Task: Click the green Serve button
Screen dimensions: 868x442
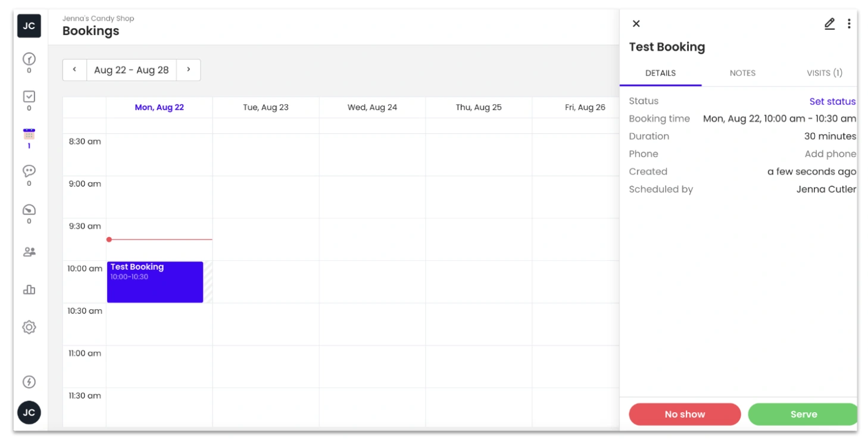Action: tap(803, 414)
